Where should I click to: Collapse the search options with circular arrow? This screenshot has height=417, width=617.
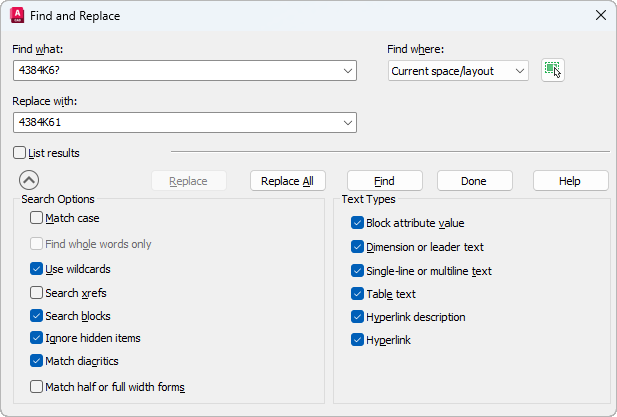click(x=29, y=180)
